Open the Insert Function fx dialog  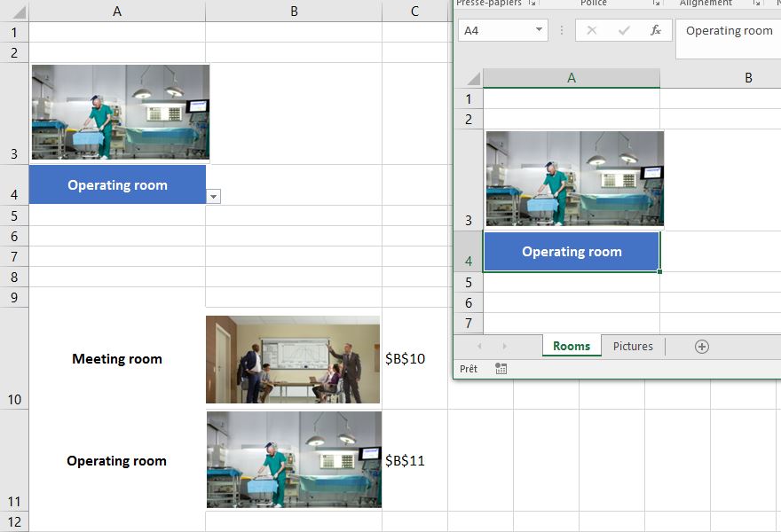point(656,30)
